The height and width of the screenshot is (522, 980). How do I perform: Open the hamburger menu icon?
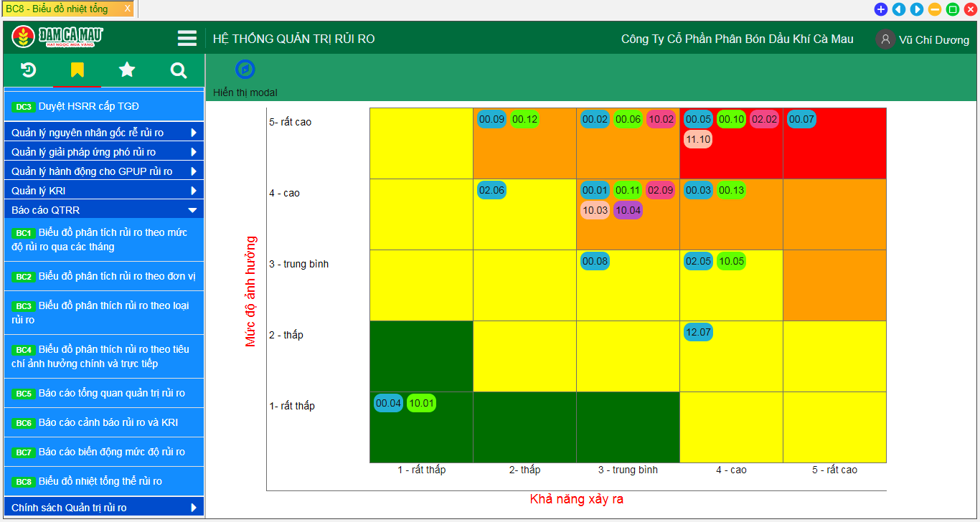coord(187,38)
